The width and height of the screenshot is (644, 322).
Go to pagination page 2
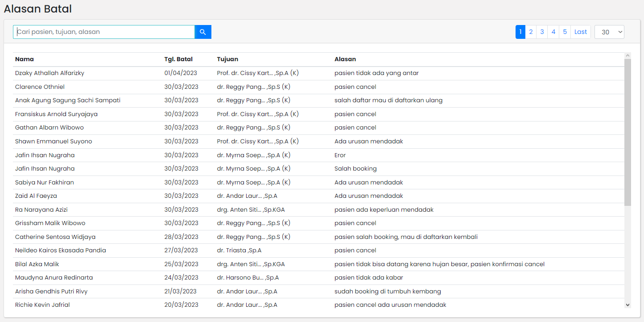click(x=531, y=32)
